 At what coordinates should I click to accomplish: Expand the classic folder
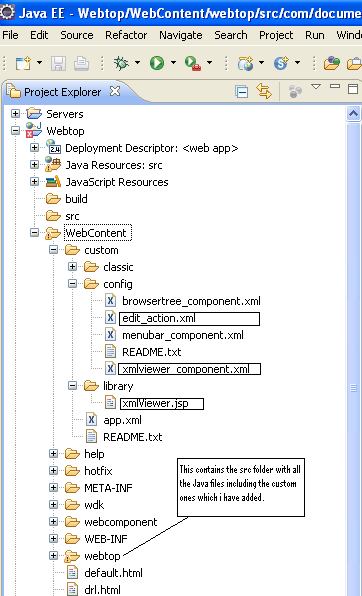pyautogui.click(x=72, y=267)
